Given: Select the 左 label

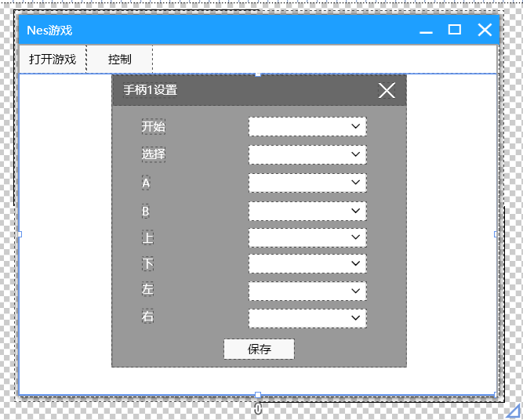Looking at the screenshot, I should pos(147,289).
